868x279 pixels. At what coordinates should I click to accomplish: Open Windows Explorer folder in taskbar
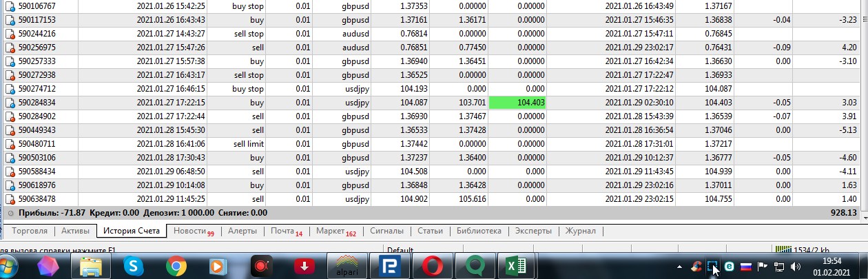91,266
